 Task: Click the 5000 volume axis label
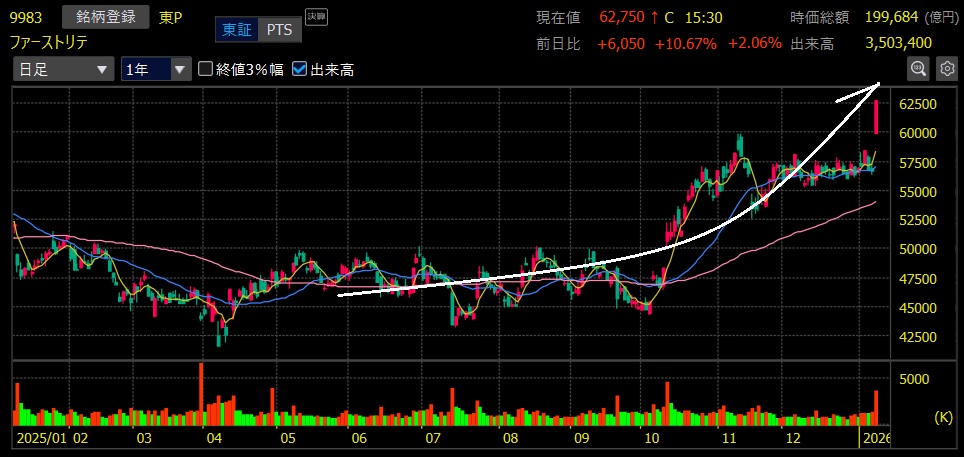916,379
